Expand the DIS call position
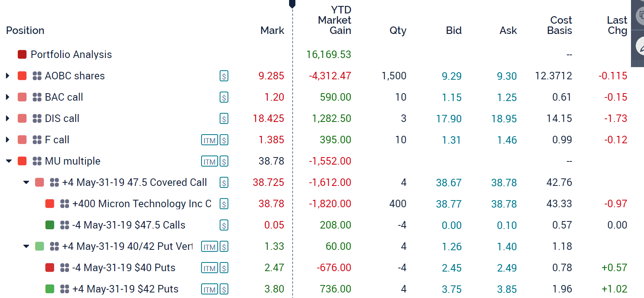 tap(7, 118)
